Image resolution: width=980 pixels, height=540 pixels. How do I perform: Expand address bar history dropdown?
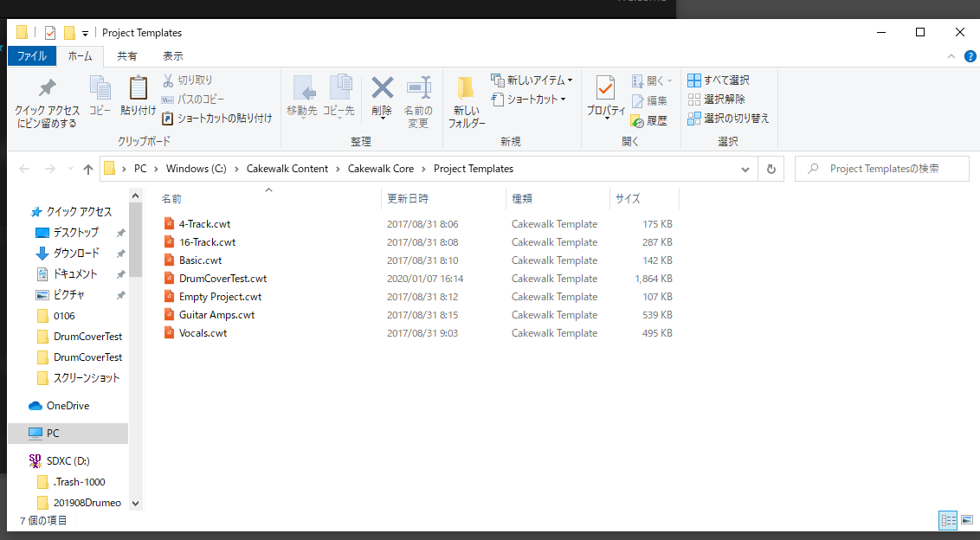[745, 170]
